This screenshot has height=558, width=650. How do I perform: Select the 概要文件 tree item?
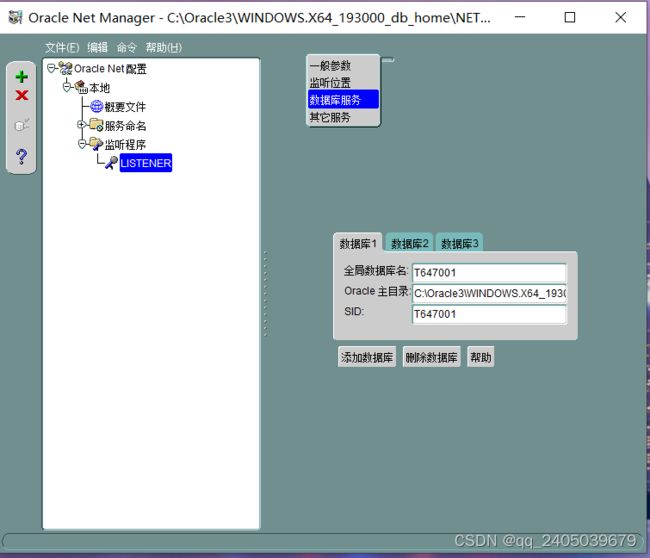(125, 107)
